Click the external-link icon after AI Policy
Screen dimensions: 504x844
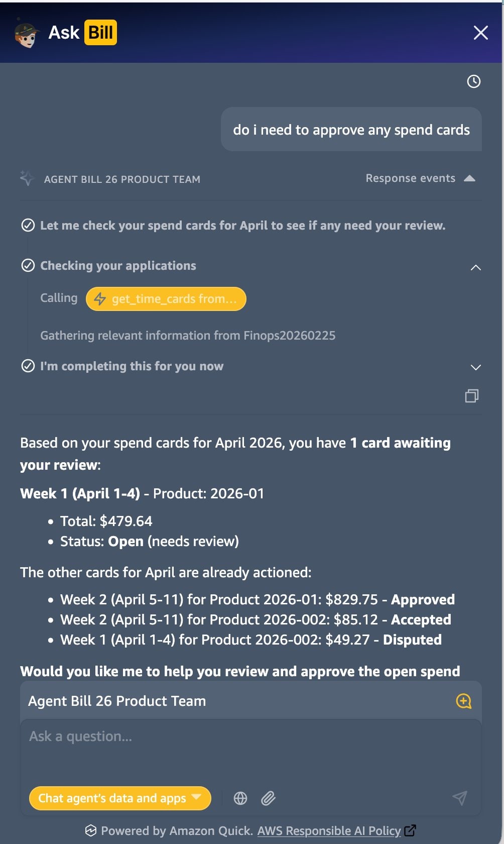pyautogui.click(x=411, y=831)
